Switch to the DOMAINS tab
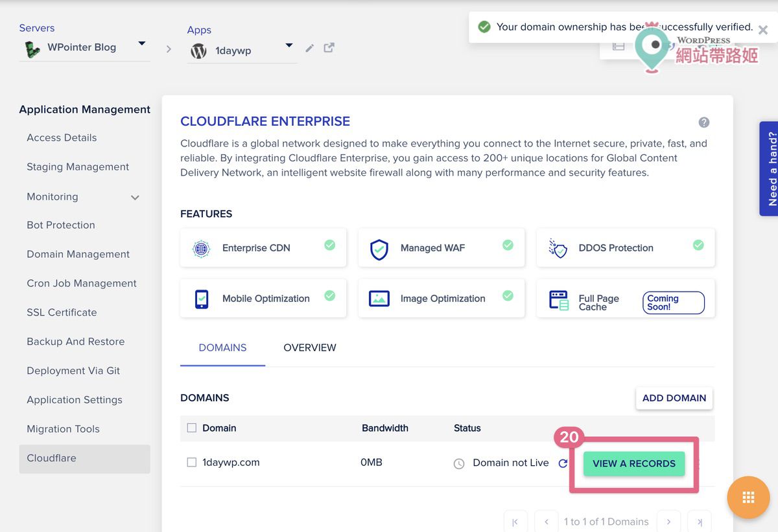 222,348
